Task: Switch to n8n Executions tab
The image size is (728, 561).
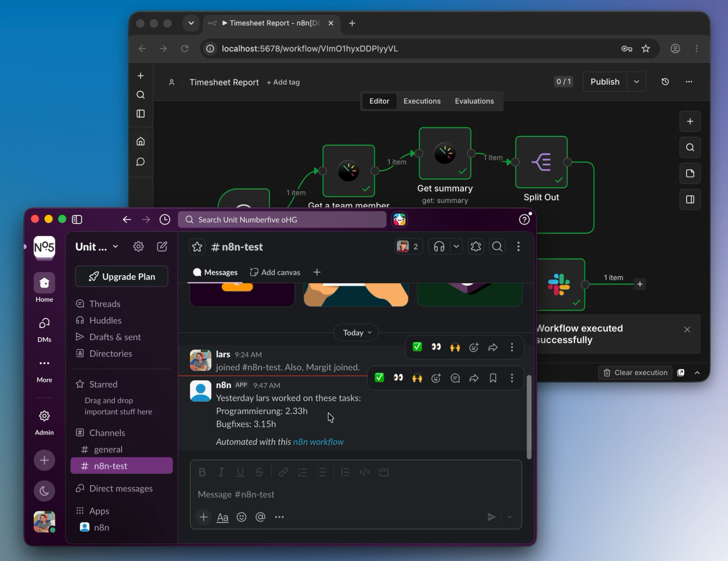Action: pyautogui.click(x=422, y=101)
